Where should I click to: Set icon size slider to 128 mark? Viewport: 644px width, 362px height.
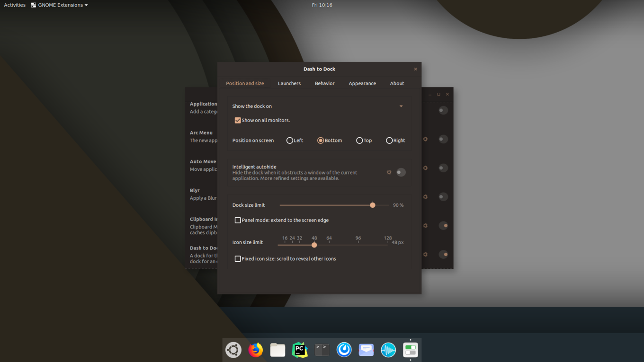[388, 245]
